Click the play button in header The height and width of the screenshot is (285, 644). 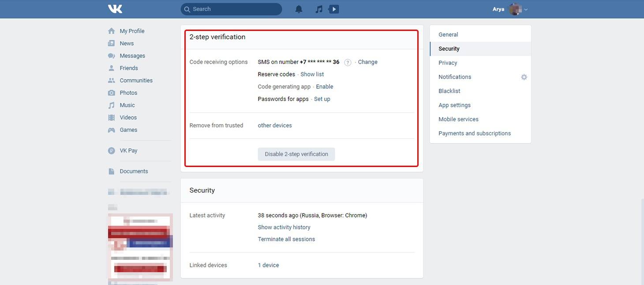[334, 9]
